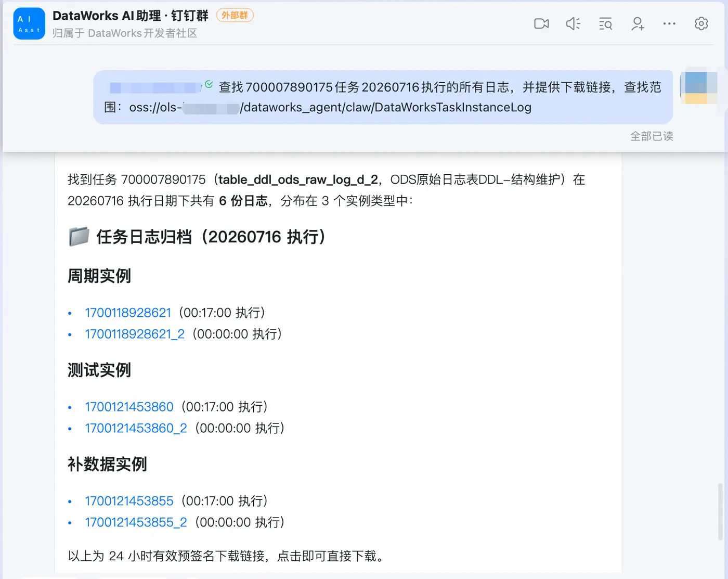Open group settings gear icon

(701, 24)
